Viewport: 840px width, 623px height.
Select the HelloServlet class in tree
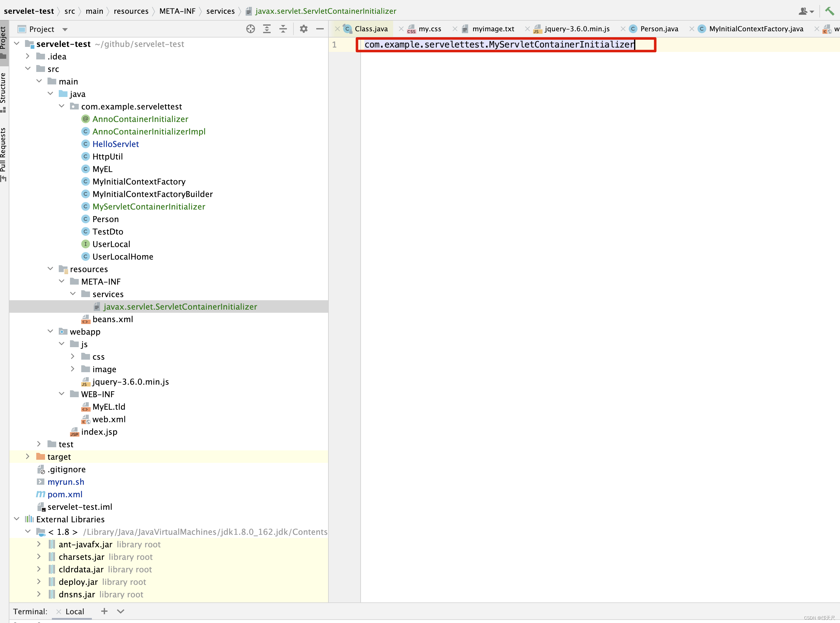coord(115,144)
